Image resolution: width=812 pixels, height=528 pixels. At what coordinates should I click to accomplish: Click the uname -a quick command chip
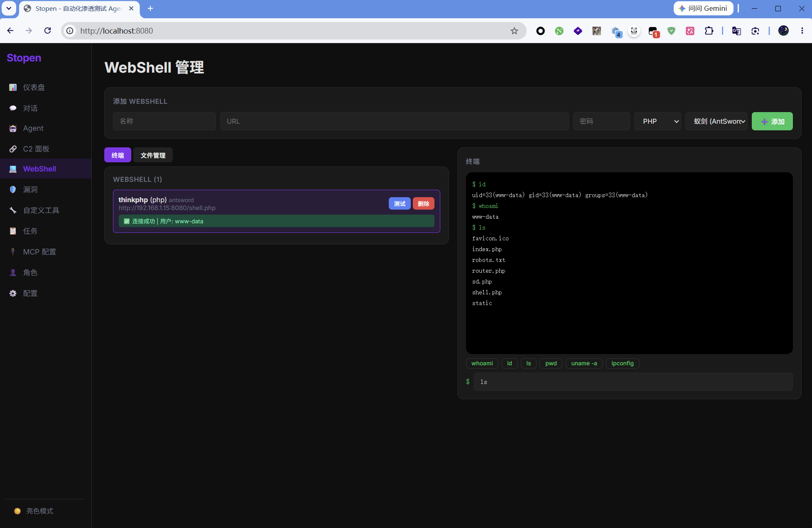(x=584, y=363)
